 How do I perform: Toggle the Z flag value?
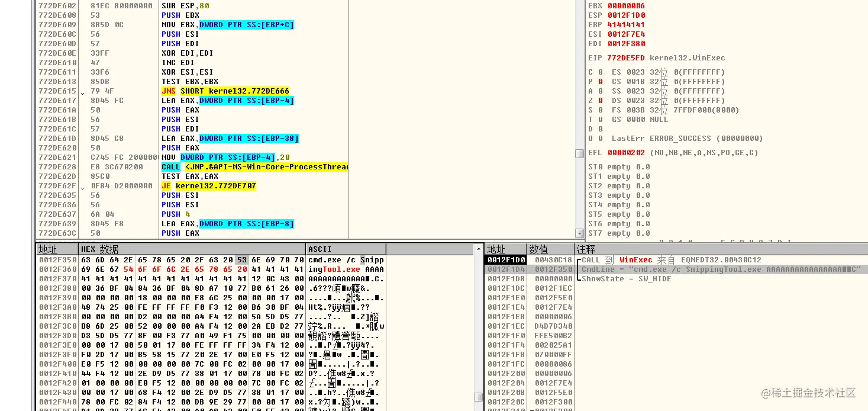pyautogui.click(x=600, y=101)
